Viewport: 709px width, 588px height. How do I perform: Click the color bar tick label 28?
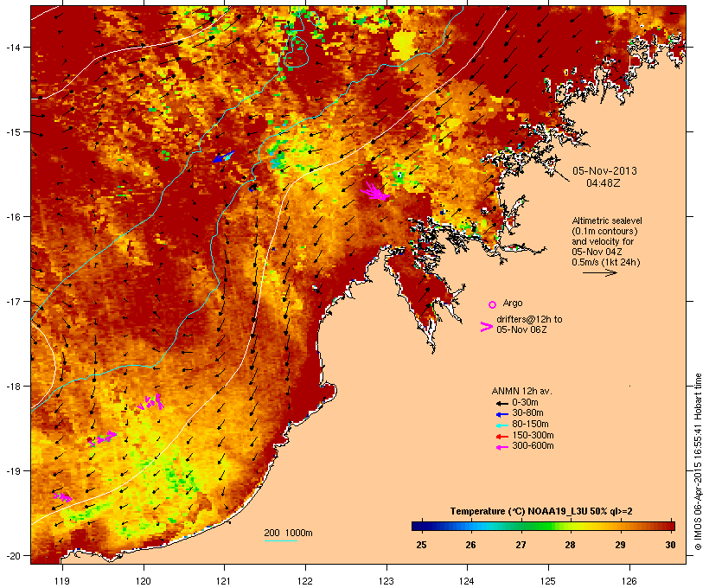click(x=570, y=545)
